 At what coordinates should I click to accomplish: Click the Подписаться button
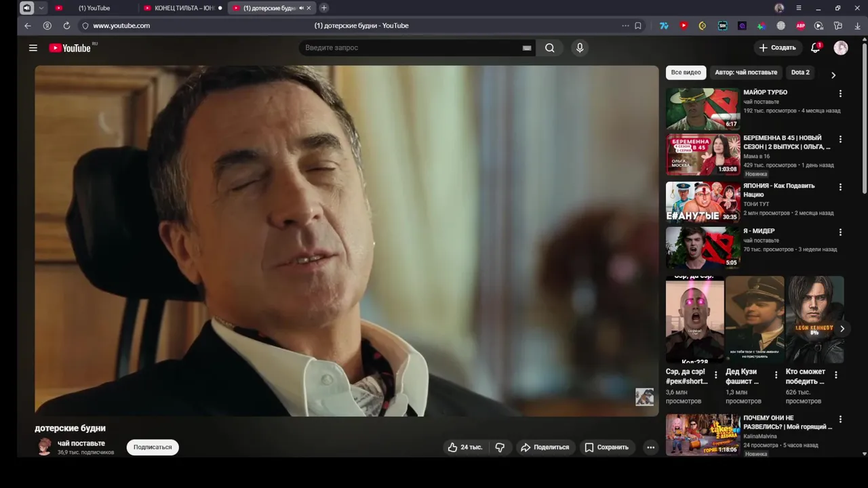pyautogui.click(x=153, y=447)
